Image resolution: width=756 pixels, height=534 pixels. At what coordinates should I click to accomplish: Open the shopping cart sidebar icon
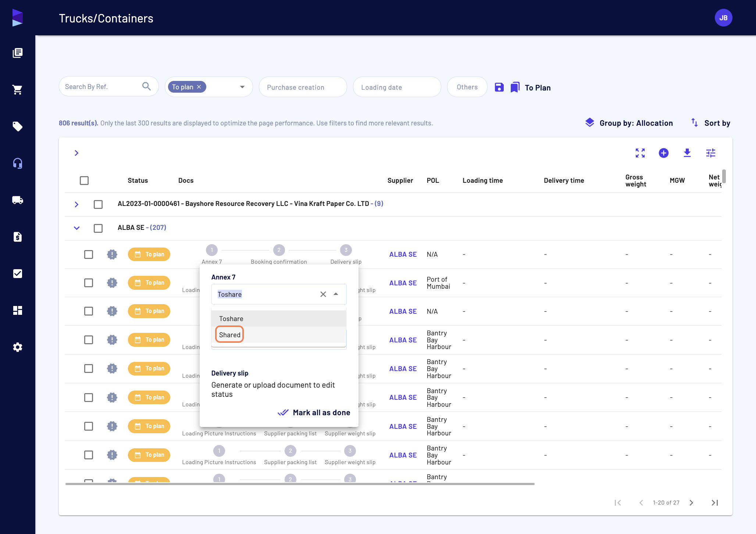[x=18, y=90]
